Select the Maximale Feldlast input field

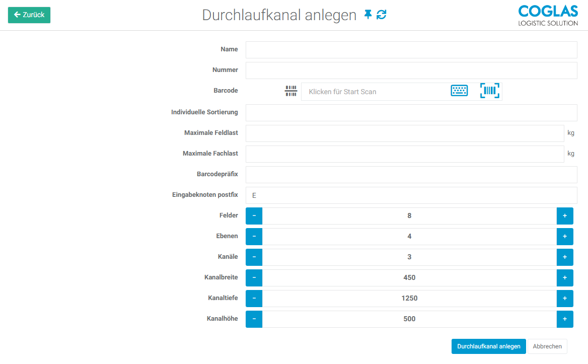[404, 133]
